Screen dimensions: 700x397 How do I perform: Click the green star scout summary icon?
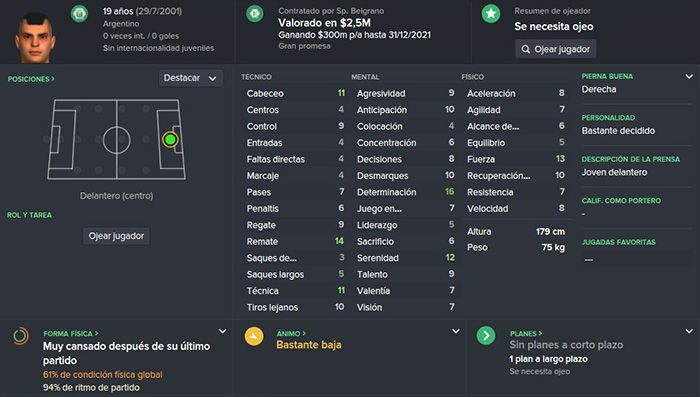point(491,14)
